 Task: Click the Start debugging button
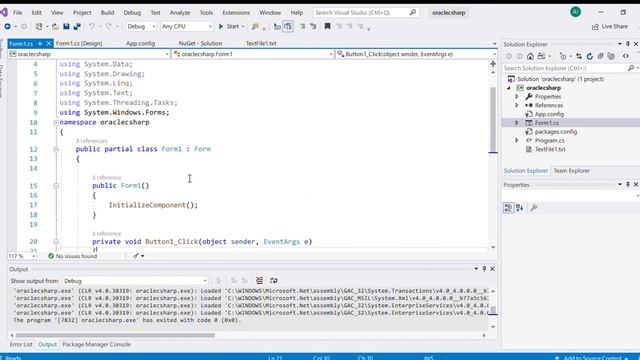(x=229, y=27)
